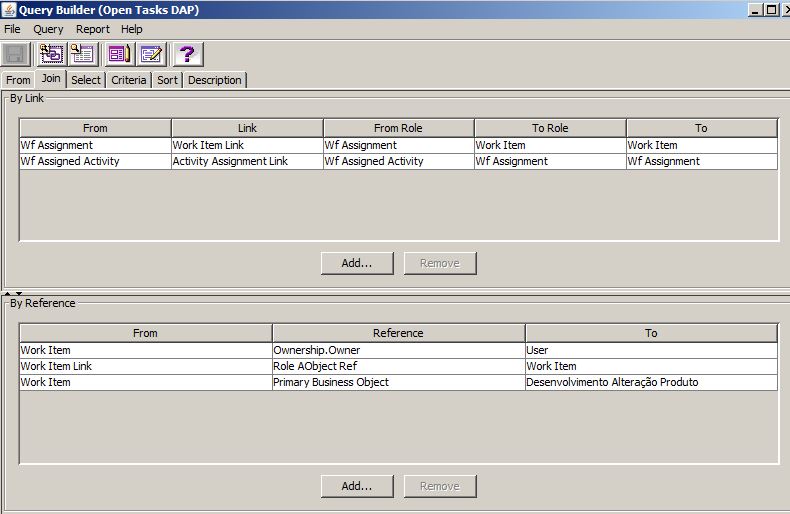The width and height of the screenshot is (790, 514).
Task: Click the To column header in By Reference table
Action: point(651,333)
